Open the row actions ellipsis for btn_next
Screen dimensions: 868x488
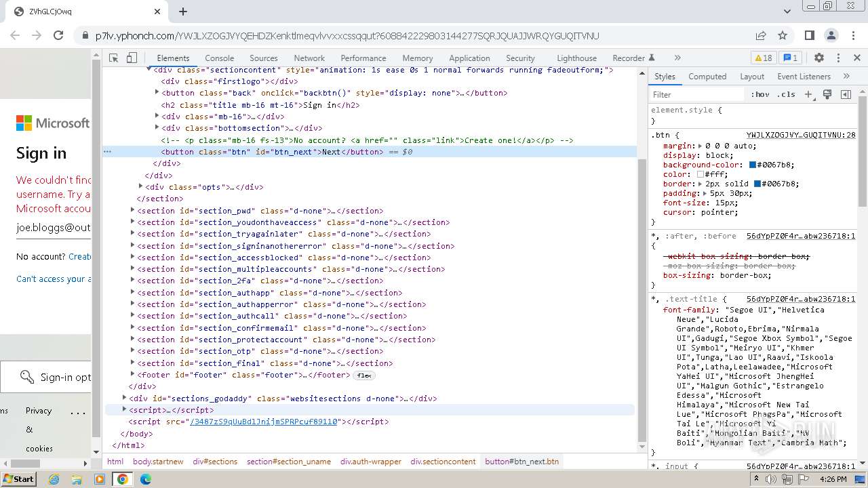(x=107, y=152)
